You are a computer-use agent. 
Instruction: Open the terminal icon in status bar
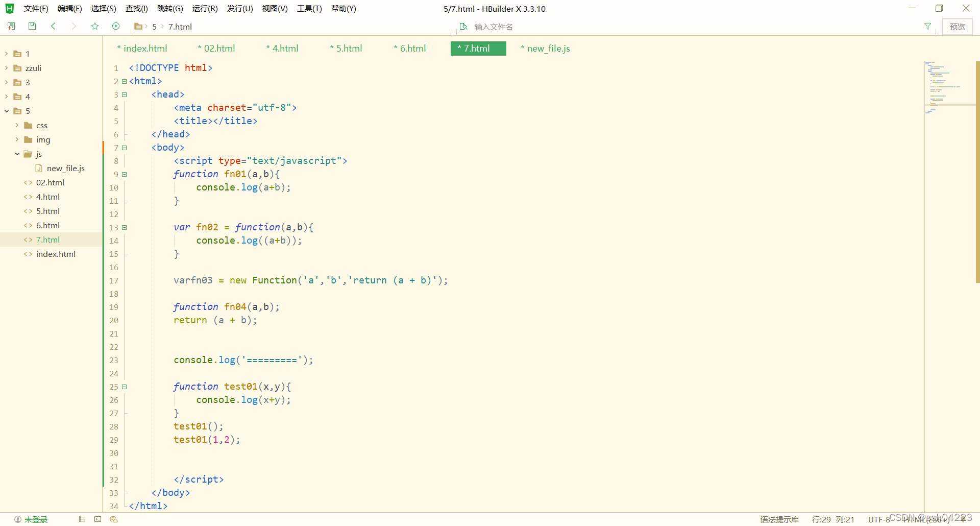click(98, 519)
